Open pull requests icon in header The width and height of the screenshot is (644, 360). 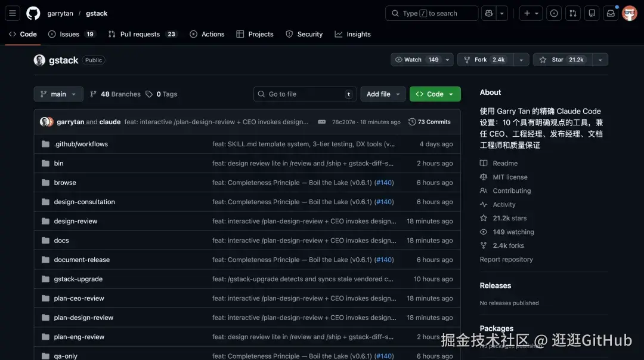(573, 13)
